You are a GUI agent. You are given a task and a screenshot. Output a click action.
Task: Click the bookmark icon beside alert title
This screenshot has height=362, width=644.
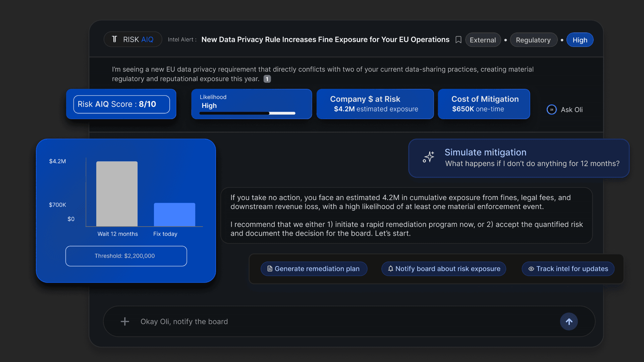pyautogui.click(x=458, y=40)
